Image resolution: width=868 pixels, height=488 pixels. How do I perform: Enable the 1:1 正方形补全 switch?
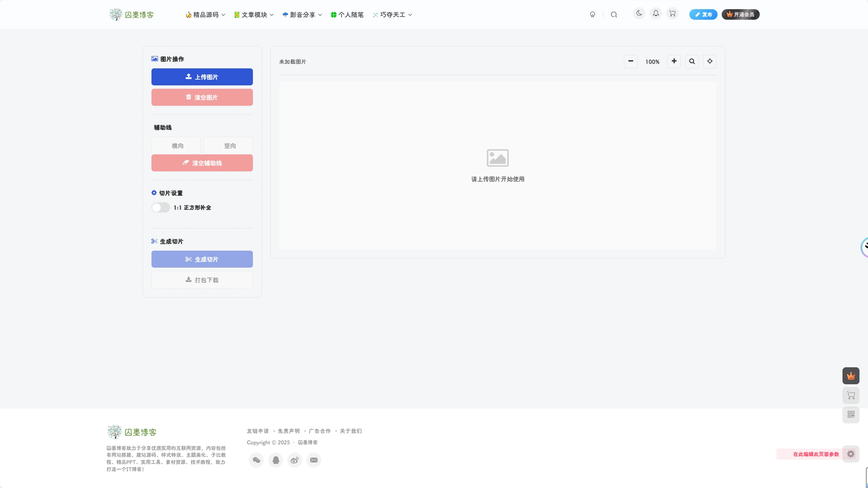pos(161,207)
